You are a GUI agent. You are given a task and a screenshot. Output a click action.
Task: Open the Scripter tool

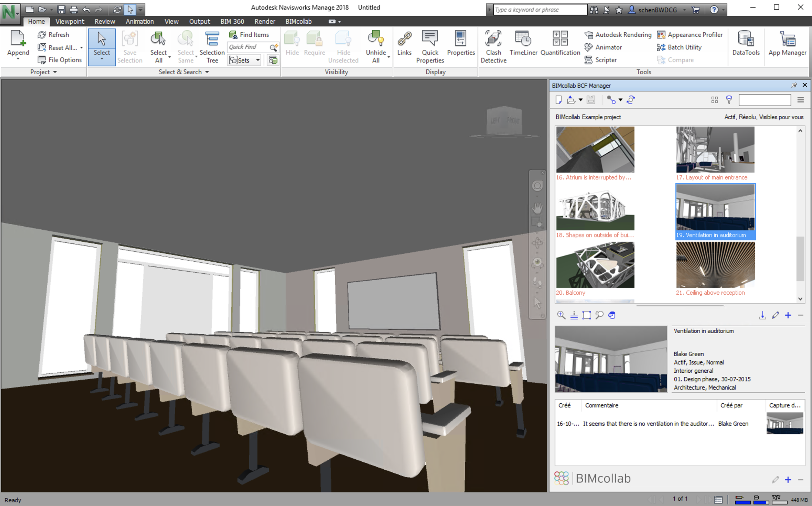point(601,60)
